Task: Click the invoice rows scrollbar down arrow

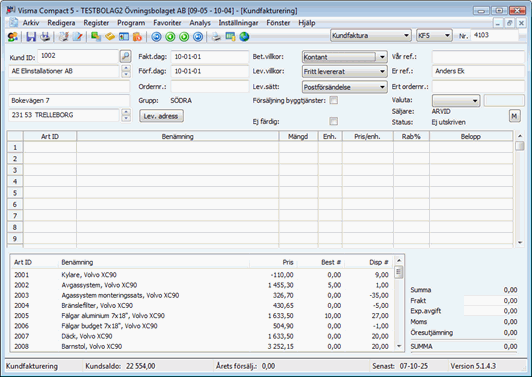Action: [x=520, y=243]
